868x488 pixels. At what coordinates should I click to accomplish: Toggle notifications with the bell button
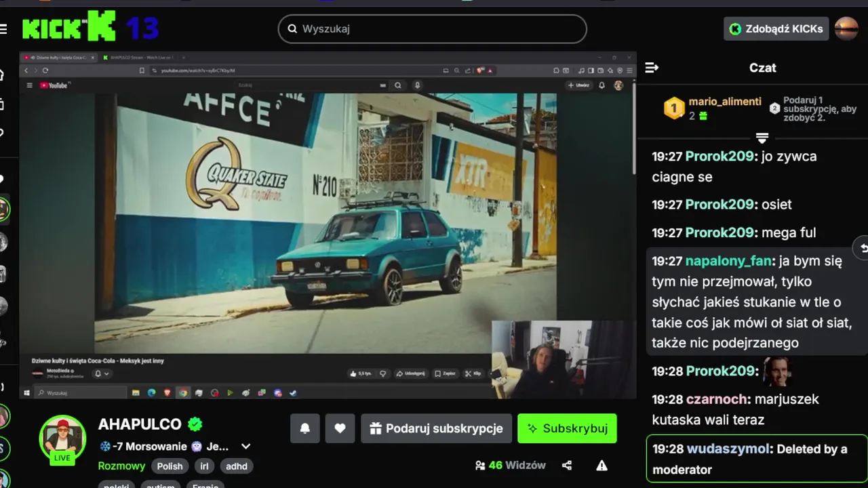tap(305, 428)
